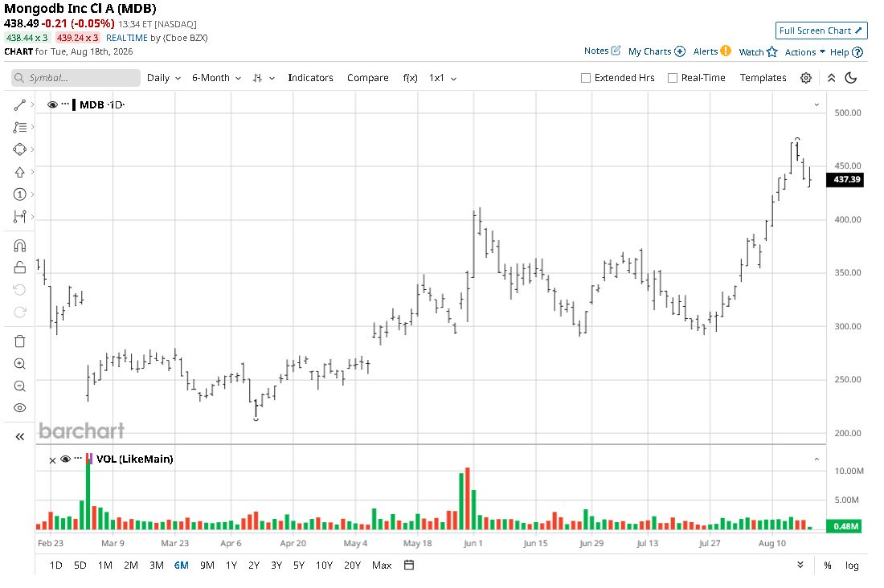Hide the MDB main plot eye icon
The height and width of the screenshot is (588, 884).
(52, 105)
